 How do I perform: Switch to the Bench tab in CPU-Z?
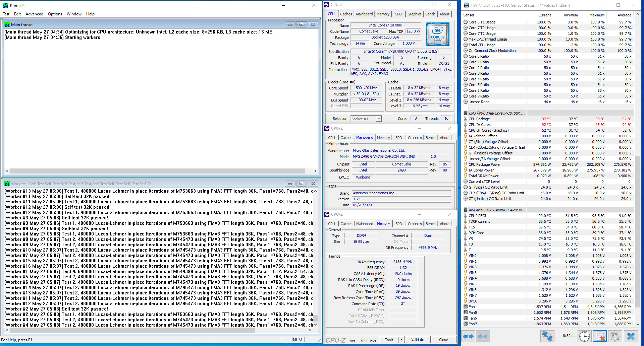pos(430,14)
